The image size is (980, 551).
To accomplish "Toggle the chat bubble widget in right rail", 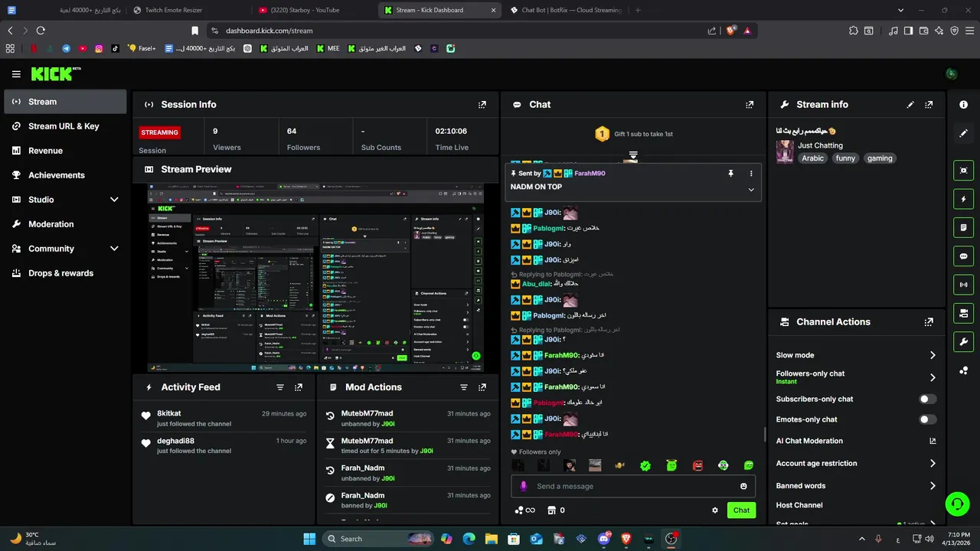I will 963,256.
